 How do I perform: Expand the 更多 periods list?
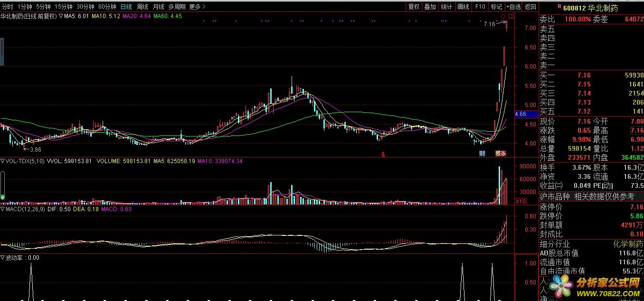[197, 7]
